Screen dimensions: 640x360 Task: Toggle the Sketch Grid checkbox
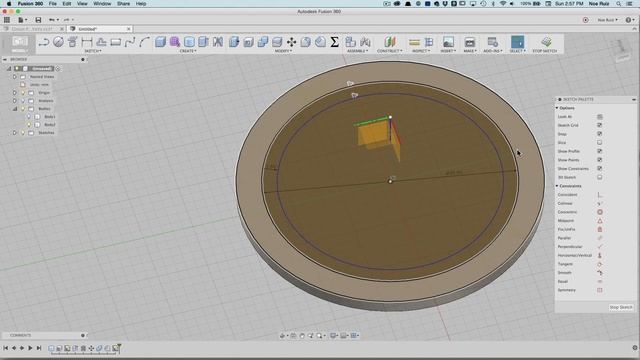(x=600, y=125)
